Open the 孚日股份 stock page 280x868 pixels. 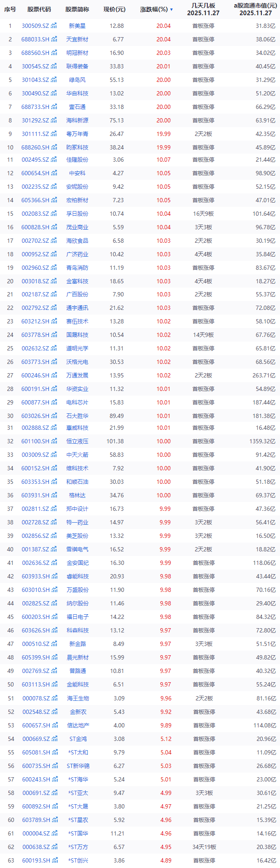(77, 214)
